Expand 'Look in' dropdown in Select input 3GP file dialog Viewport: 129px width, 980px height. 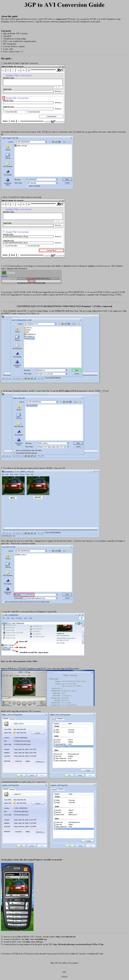click(x=46, y=142)
